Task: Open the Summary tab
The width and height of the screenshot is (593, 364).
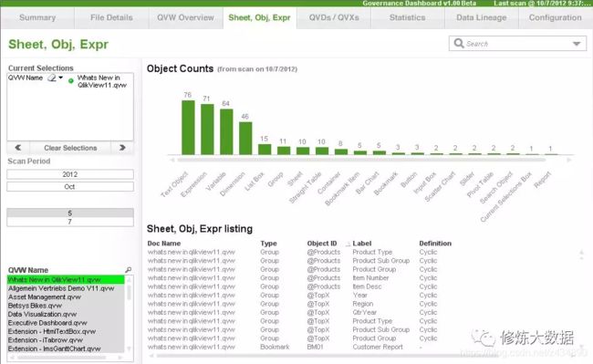Action: coord(37,17)
